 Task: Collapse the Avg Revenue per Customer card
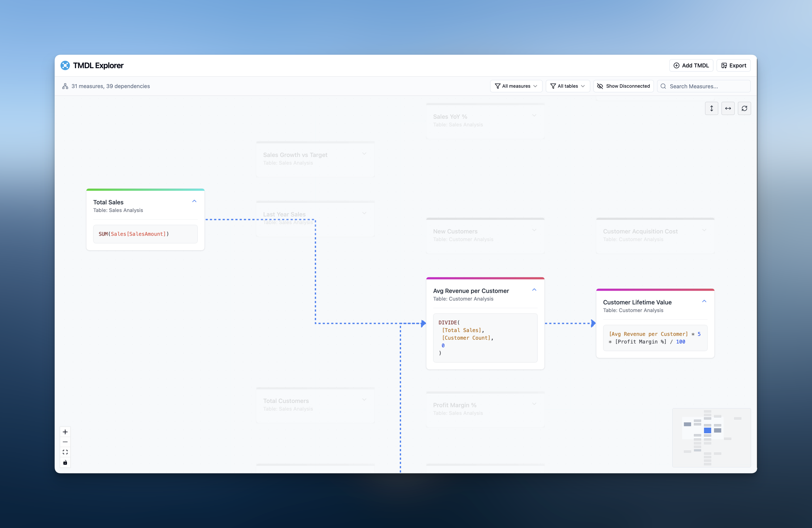pos(534,290)
